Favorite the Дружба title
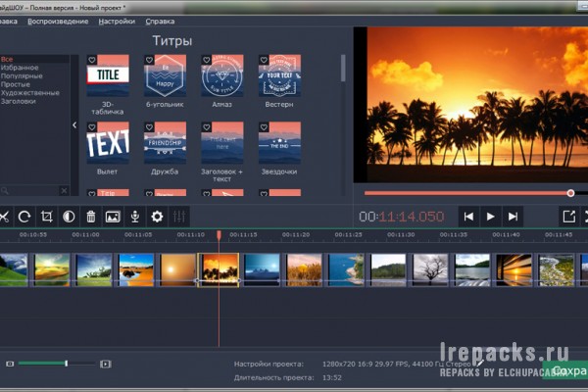Image resolution: width=588 pixels, height=392 pixels. tap(149, 127)
